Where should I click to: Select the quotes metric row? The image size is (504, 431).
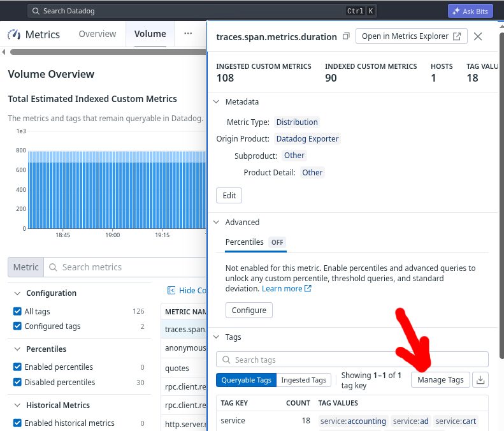[185, 368]
